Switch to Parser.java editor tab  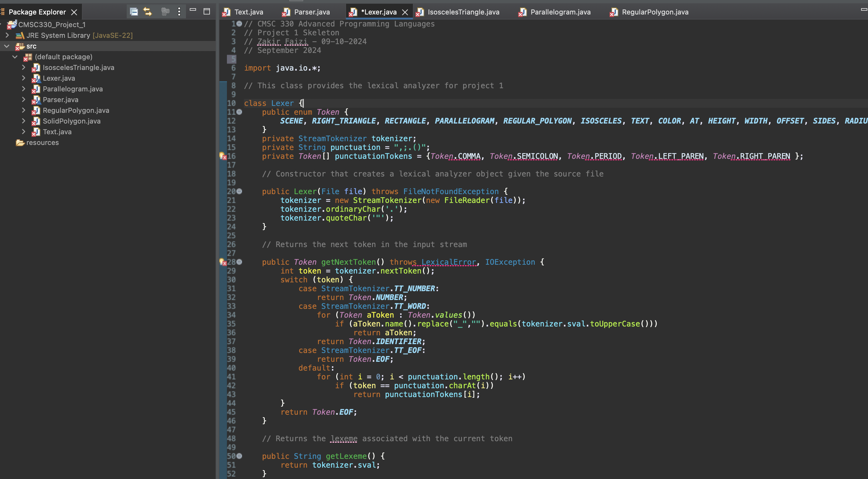click(x=312, y=12)
